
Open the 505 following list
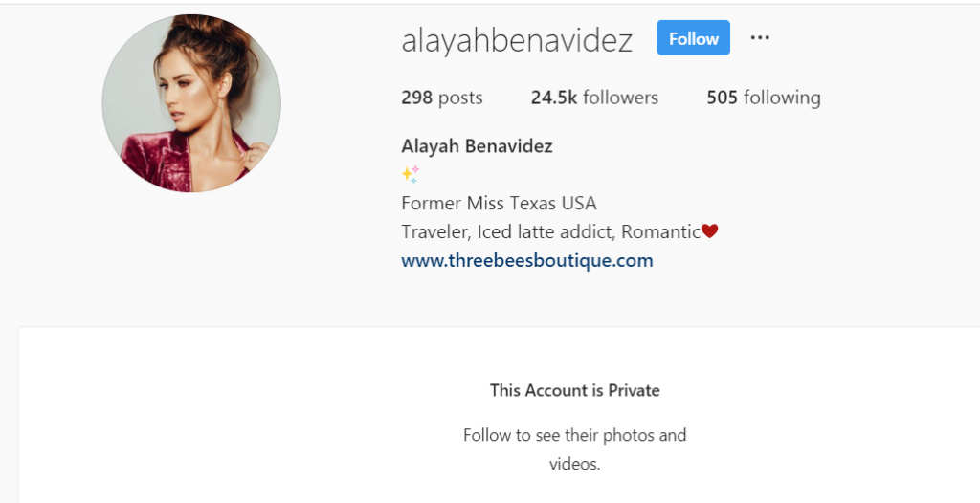(x=764, y=98)
